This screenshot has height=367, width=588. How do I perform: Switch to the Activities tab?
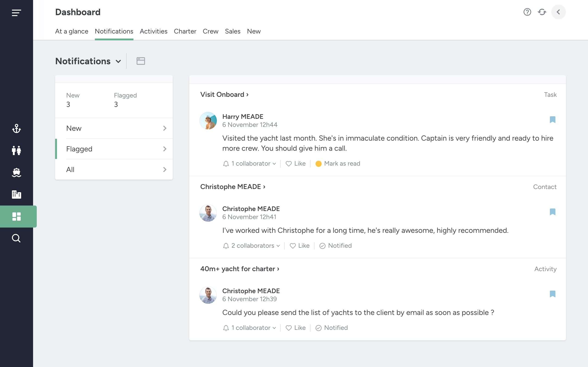[153, 31]
